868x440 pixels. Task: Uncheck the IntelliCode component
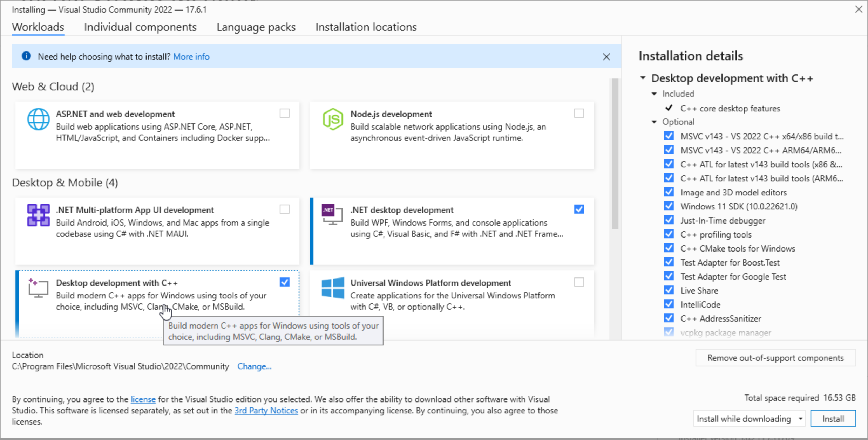tap(669, 304)
